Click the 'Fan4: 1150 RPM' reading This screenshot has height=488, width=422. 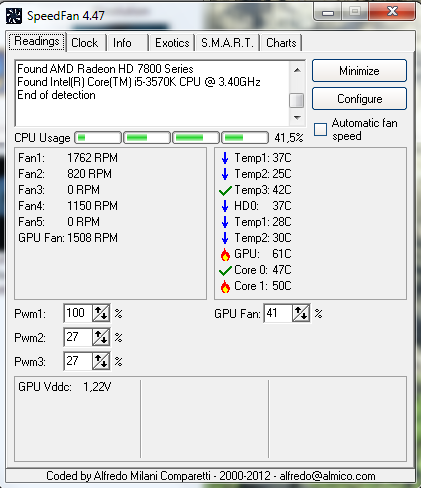68,206
